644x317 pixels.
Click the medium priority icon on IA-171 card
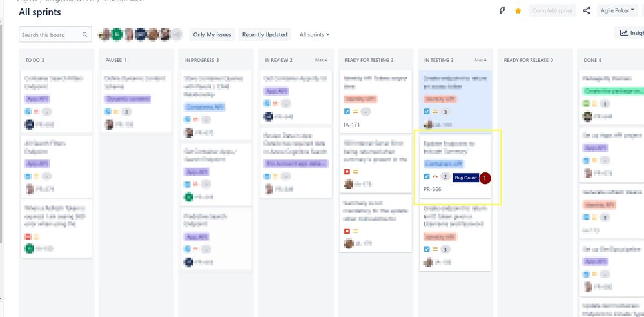pos(355,112)
